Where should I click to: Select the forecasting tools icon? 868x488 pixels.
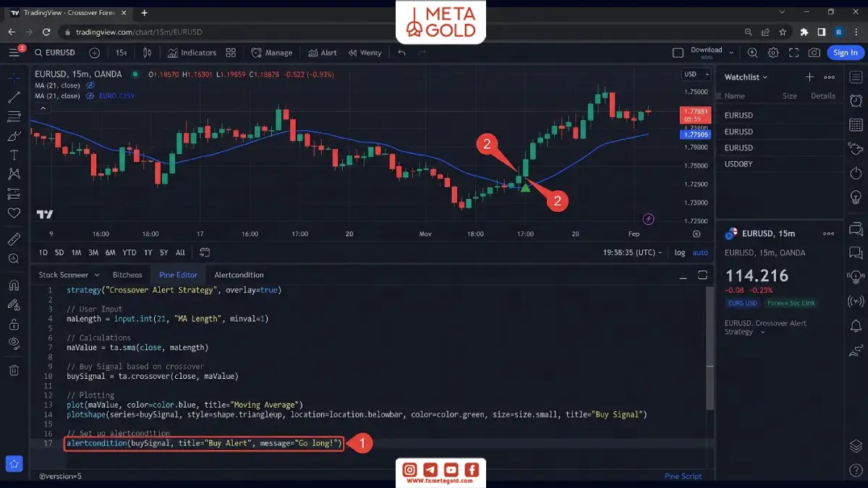tap(14, 194)
